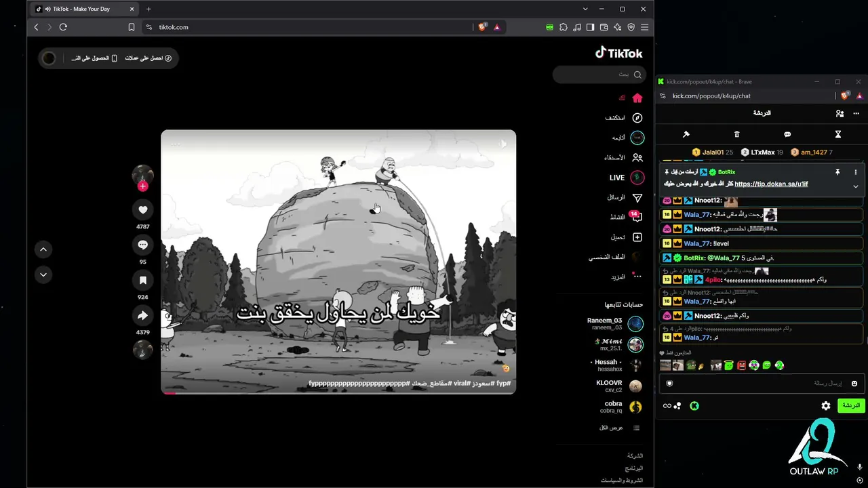Click the green chat send button

click(x=850, y=405)
